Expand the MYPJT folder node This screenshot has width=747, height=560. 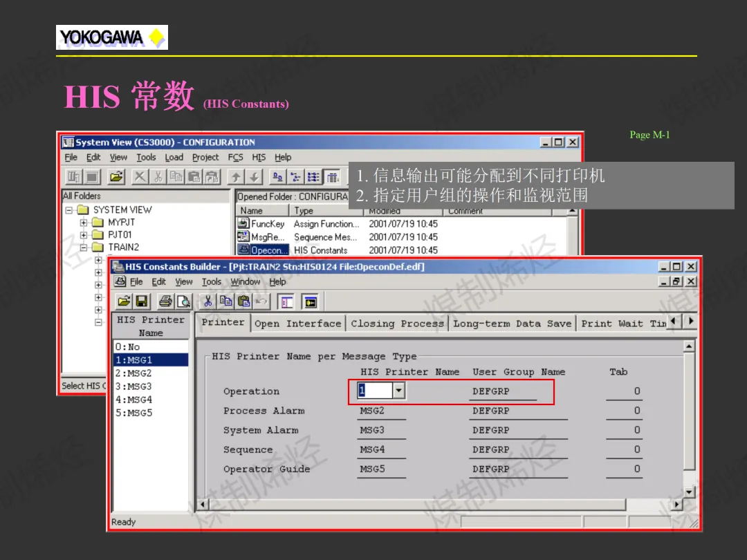[84, 223]
